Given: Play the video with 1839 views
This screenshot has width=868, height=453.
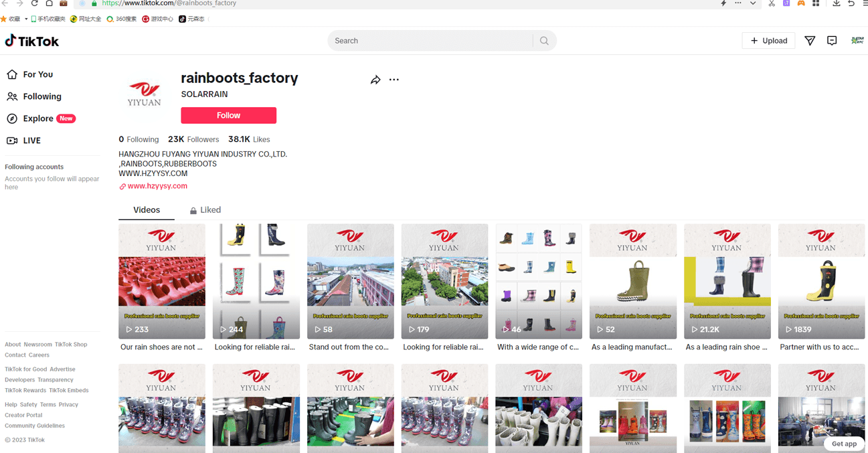Looking at the screenshot, I should [822, 281].
